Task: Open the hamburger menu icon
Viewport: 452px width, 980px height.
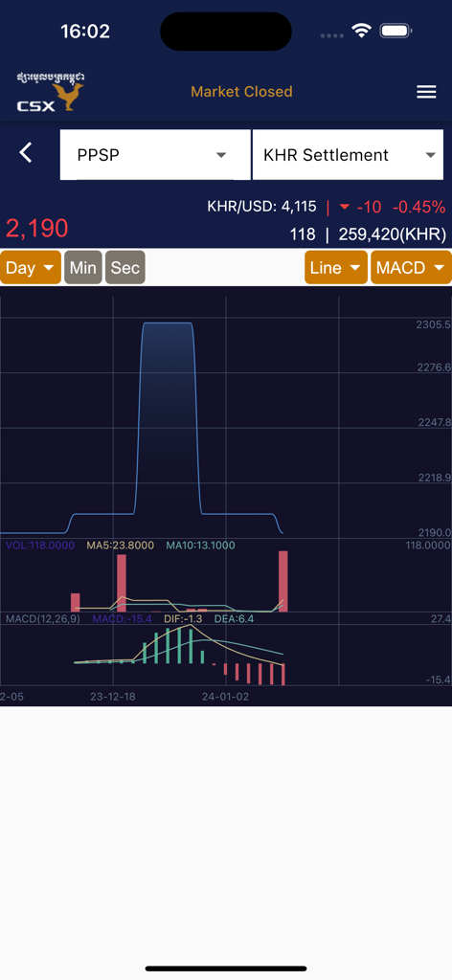Action: 426,92
